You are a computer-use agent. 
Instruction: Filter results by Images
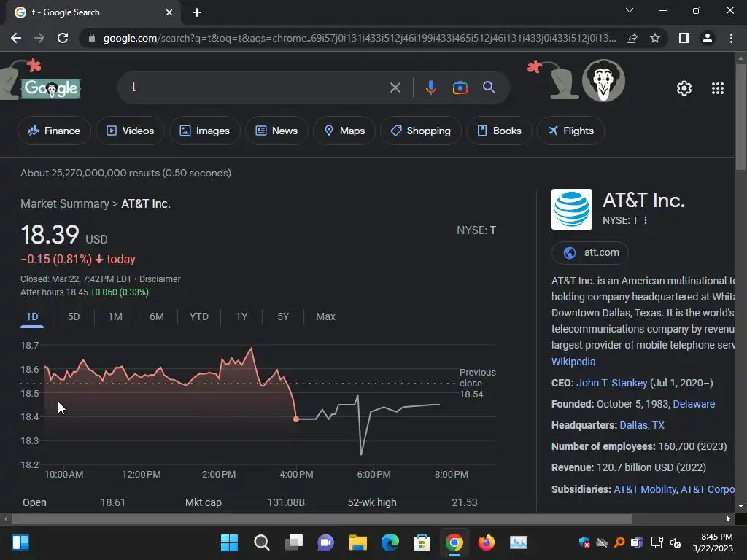[x=204, y=131]
